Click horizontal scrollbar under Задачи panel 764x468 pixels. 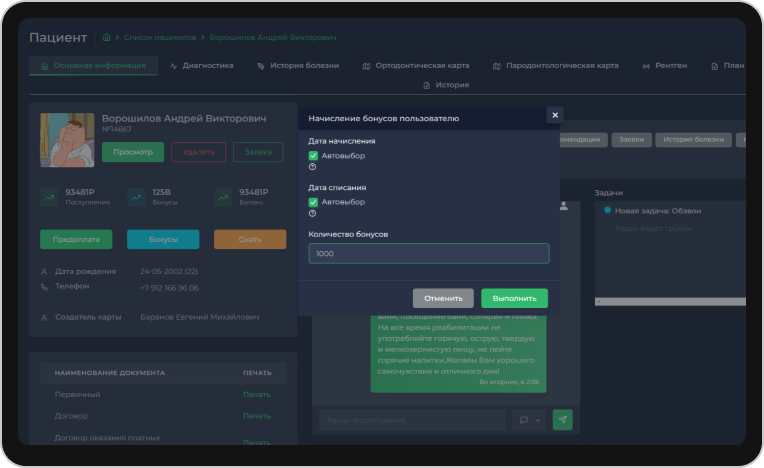pyautogui.click(x=670, y=302)
